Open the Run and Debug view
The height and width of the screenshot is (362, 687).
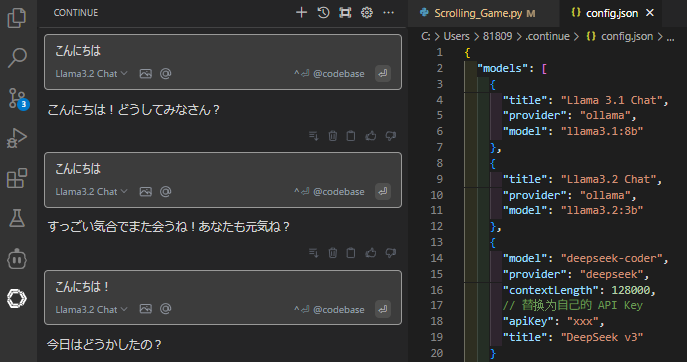coord(17,138)
